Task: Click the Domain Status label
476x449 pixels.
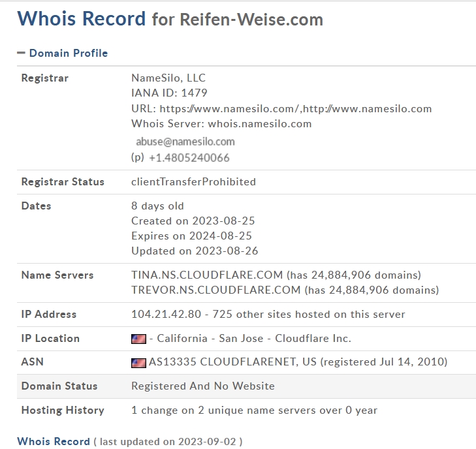Action: click(x=59, y=386)
